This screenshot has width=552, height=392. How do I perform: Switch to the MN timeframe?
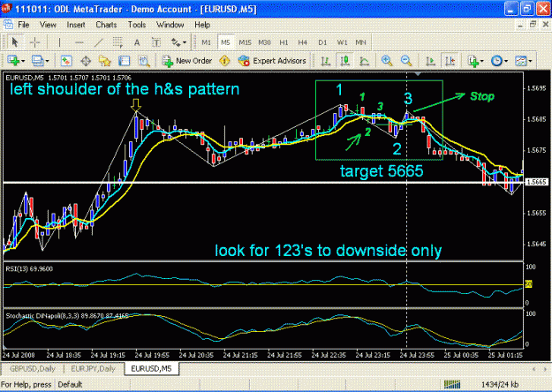coord(361,42)
